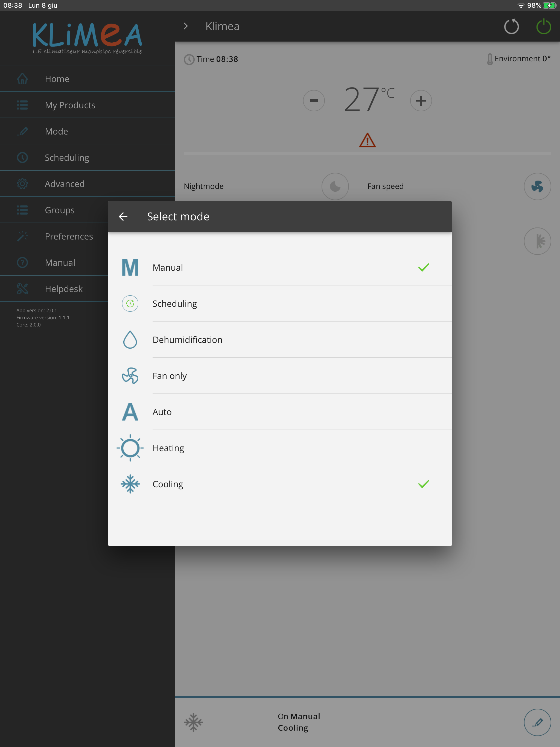560x747 pixels.
Task: Increase temperature with plus button
Action: pos(421,100)
